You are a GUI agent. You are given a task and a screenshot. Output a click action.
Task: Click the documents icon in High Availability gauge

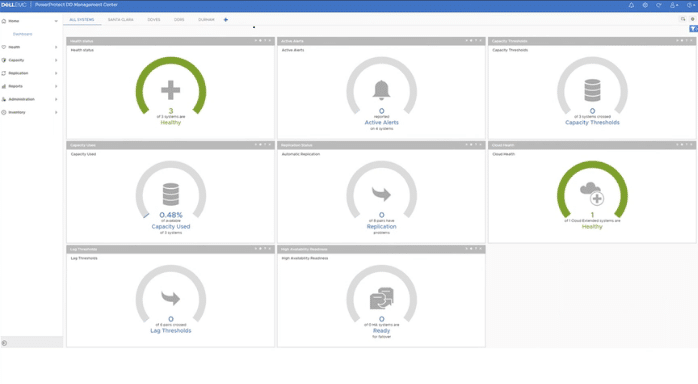[381, 298]
